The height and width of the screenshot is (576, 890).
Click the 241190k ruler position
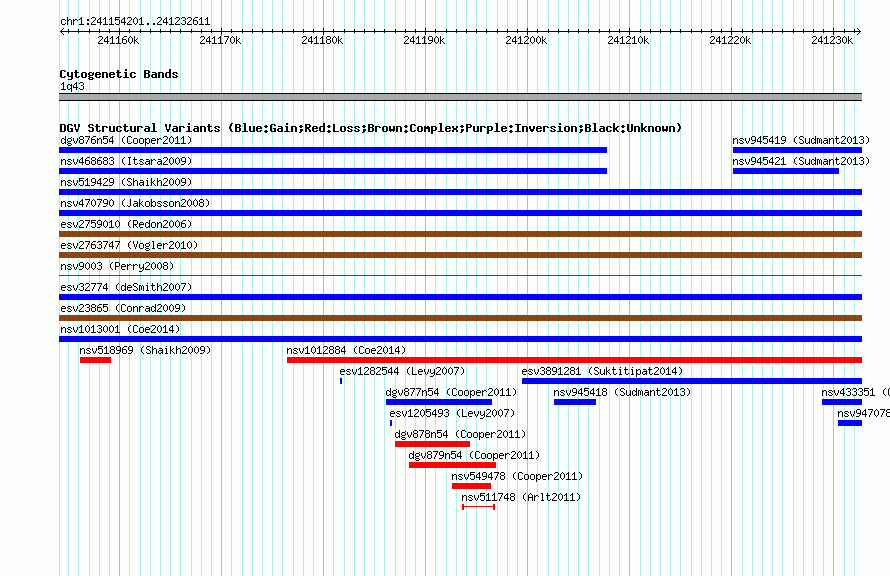point(424,40)
